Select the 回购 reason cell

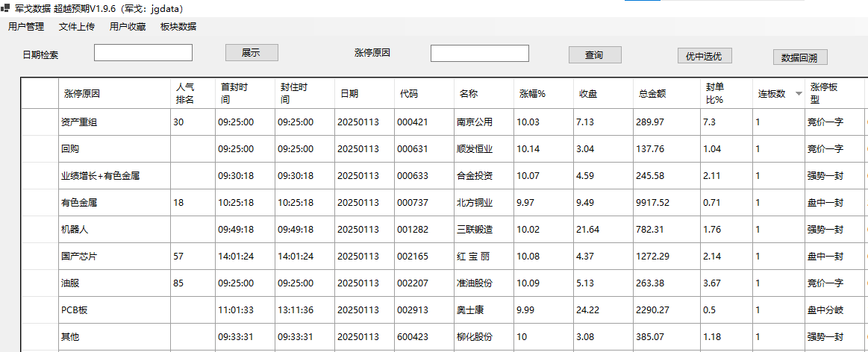click(x=115, y=149)
